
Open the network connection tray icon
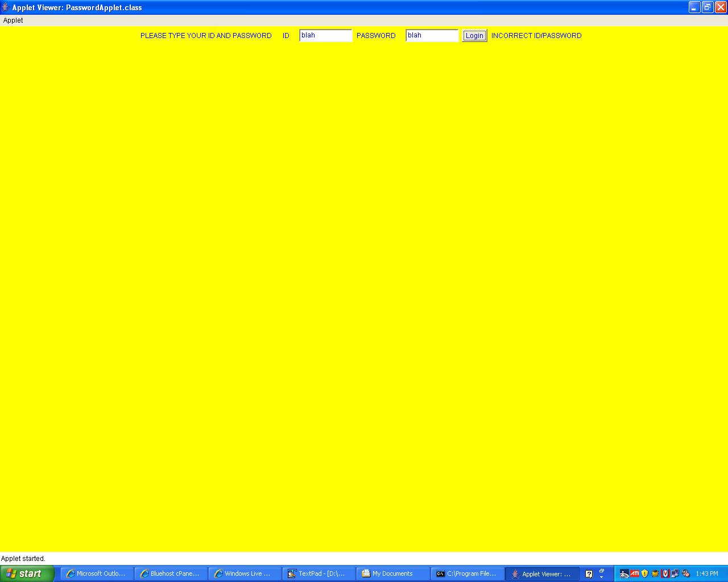tap(675, 573)
